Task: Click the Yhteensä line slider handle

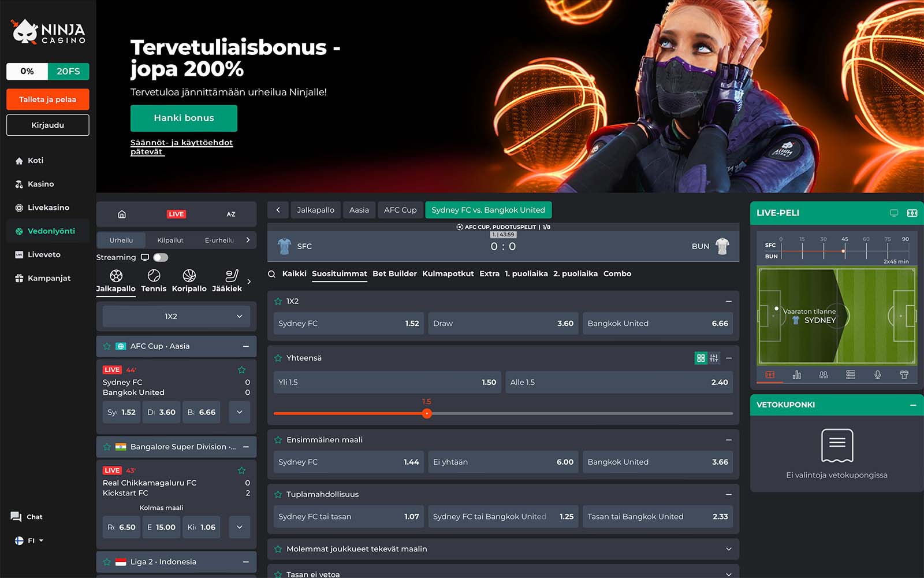Action: coord(427,413)
